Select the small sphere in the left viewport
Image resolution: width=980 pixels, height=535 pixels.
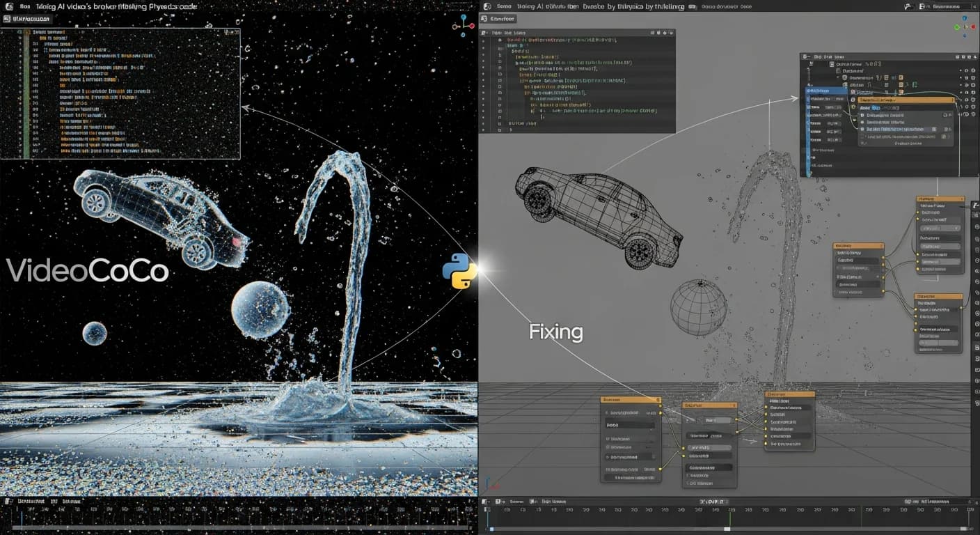(95, 334)
